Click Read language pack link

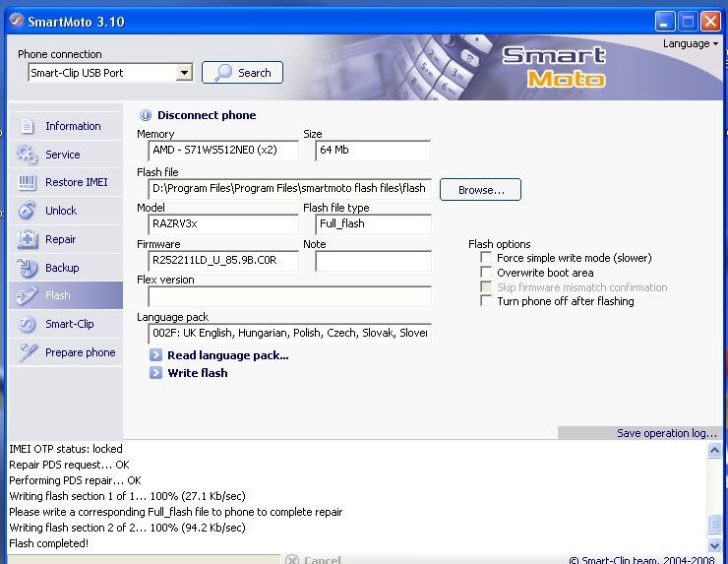(228, 355)
